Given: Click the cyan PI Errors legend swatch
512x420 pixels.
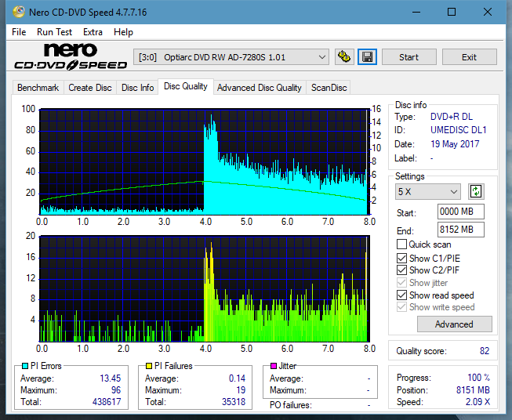Looking at the screenshot, I should pyautogui.click(x=25, y=366).
